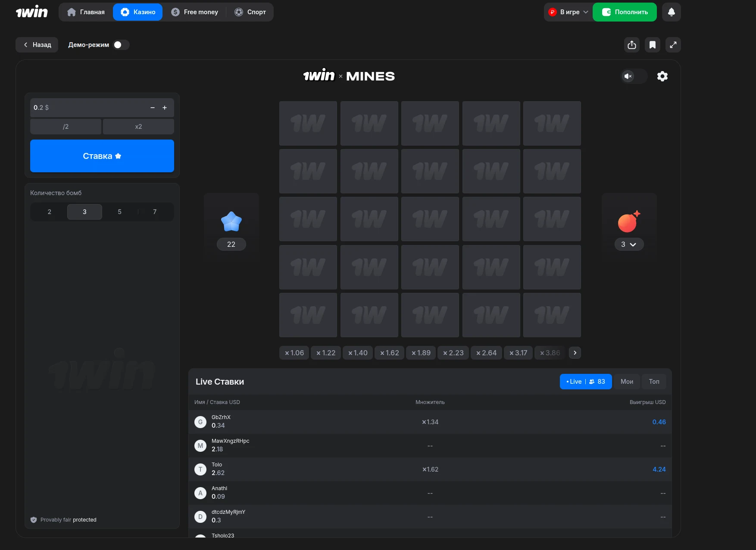Bookmark the game with bookmark icon

(x=653, y=45)
